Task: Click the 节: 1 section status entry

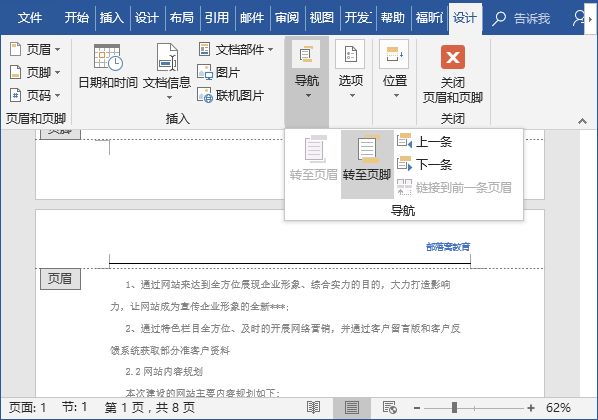Action: coord(75,407)
